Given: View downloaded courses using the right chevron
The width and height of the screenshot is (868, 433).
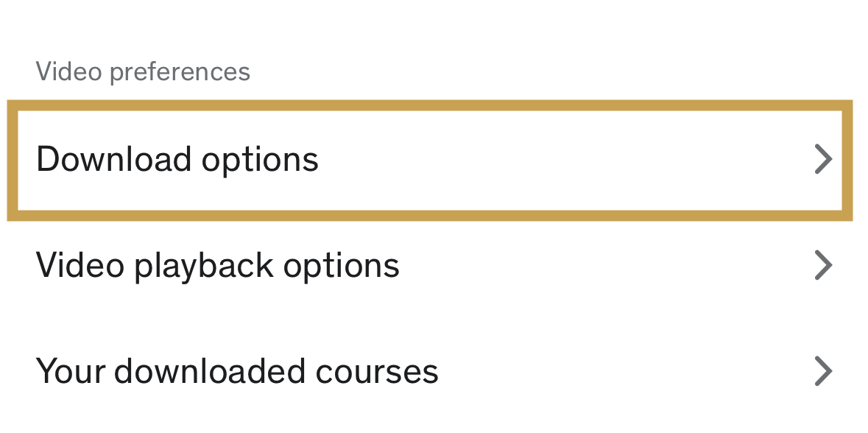Looking at the screenshot, I should click(x=823, y=371).
